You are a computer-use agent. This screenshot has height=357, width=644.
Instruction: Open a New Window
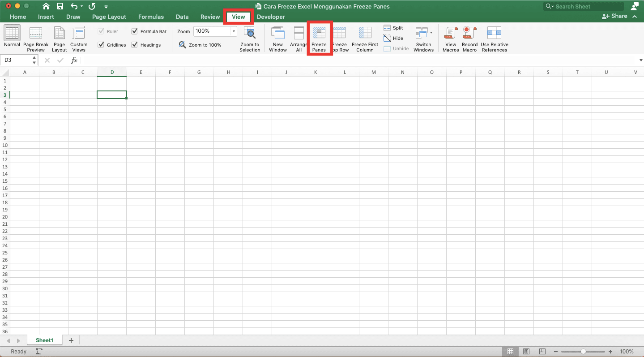pyautogui.click(x=278, y=39)
